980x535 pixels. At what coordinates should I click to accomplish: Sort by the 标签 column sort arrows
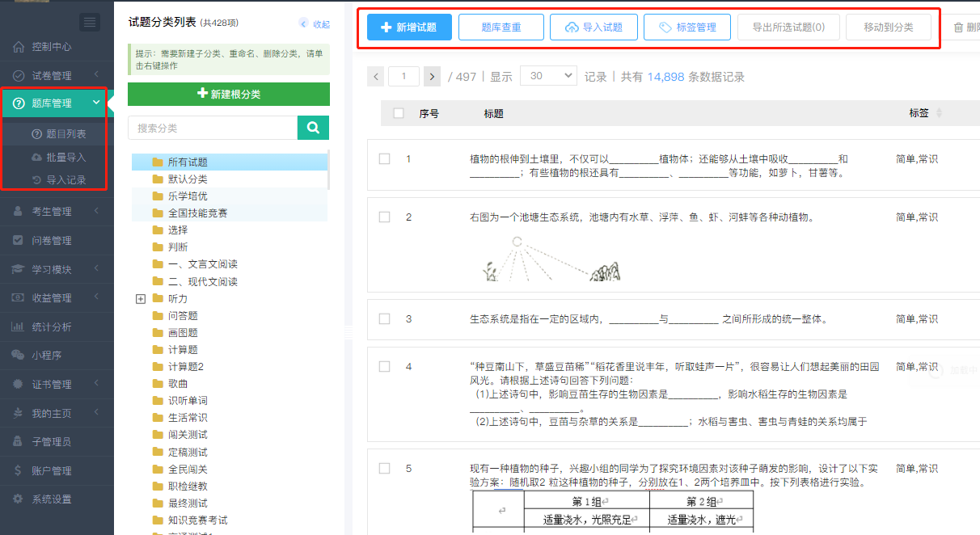point(939,113)
